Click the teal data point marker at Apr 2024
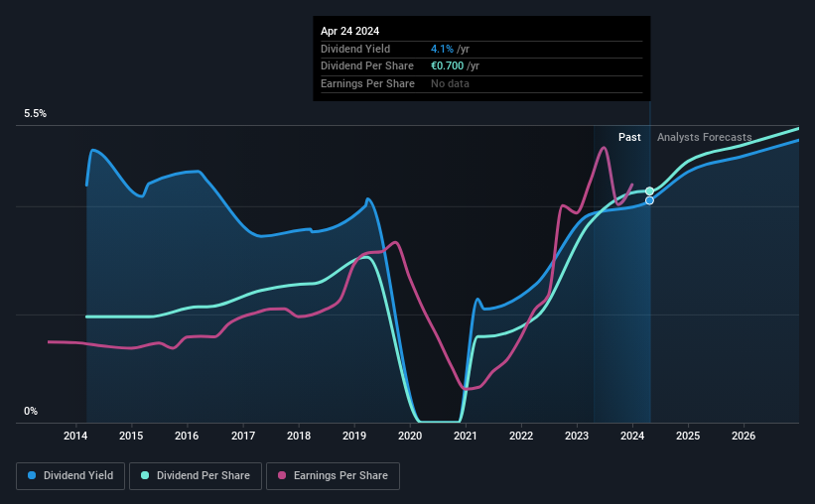The image size is (815, 504). click(649, 191)
